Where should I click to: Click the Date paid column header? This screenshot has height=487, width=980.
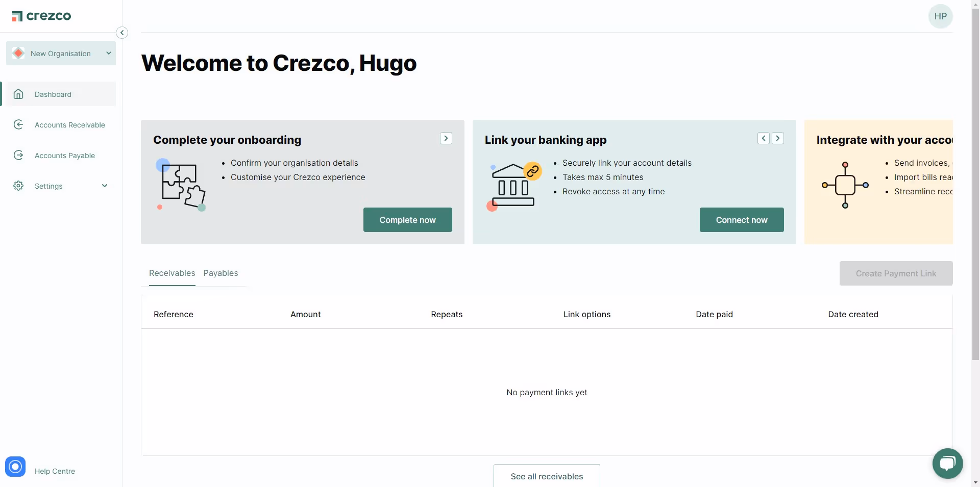point(714,314)
